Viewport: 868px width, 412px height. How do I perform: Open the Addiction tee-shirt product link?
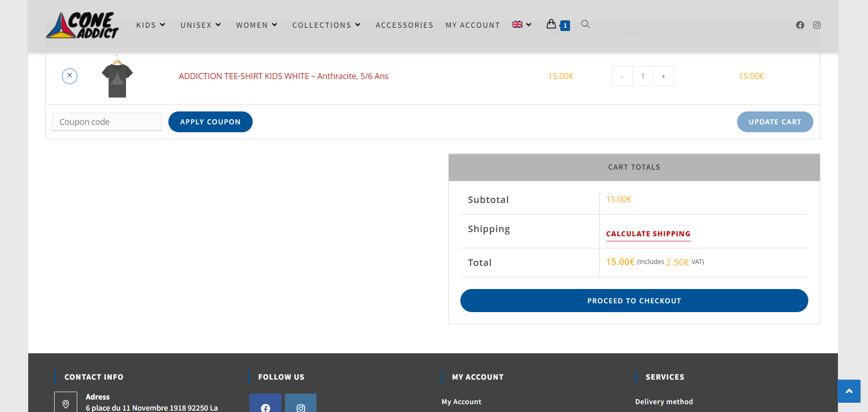[284, 76]
